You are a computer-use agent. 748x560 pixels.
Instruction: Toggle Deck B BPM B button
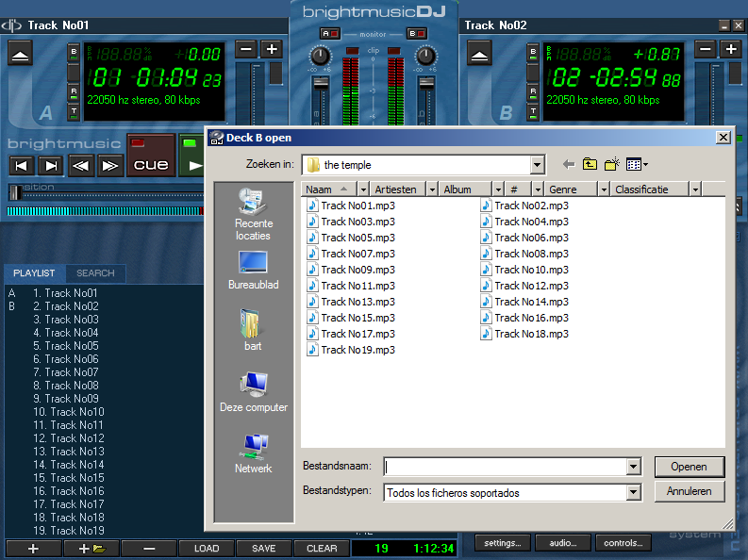[x=533, y=53]
